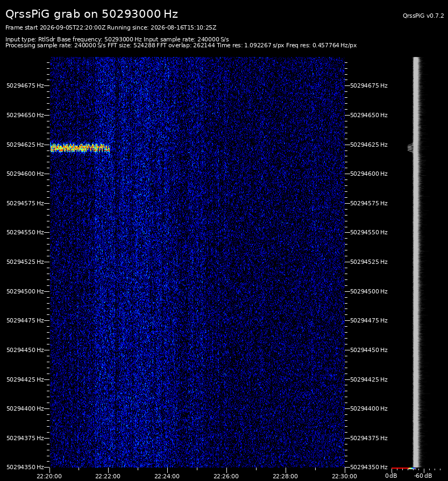The image size is (448, 481).
Task: Click the bright signal trace near 50294625 Hz
Action: [80, 148]
